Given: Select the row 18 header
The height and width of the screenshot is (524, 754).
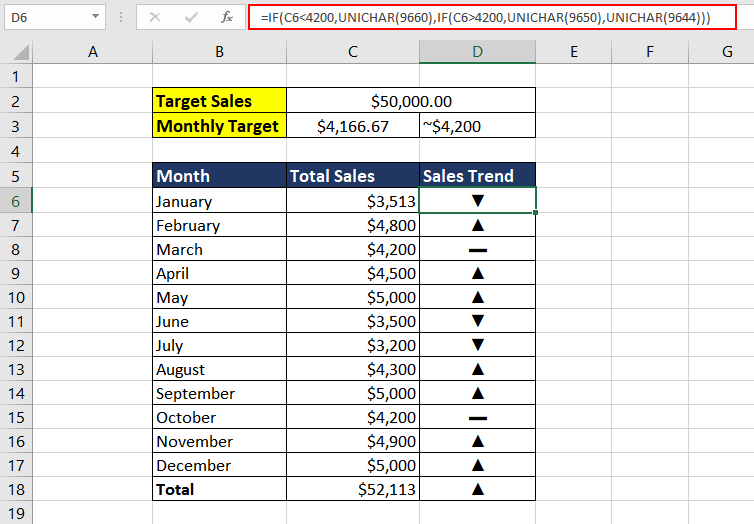Looking at the screenshot, I should pos(16,489).
